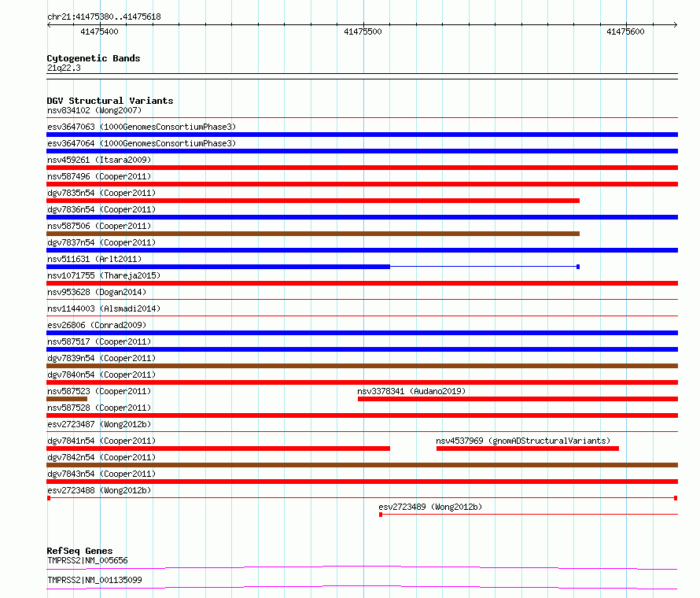Select the nsv587517 (Cooper2011) label
700x598 pixels.
[99, 341]
